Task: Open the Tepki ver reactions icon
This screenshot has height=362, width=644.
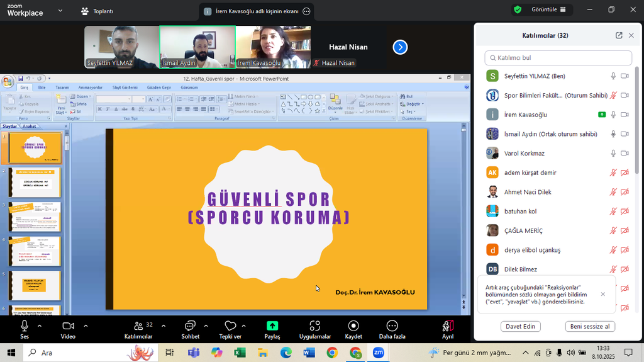Action: [x=230, y=326]
